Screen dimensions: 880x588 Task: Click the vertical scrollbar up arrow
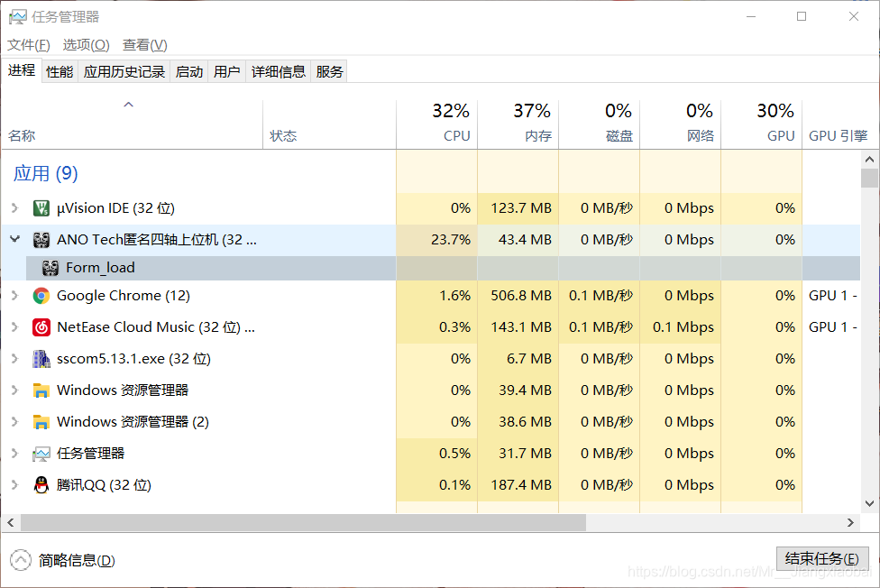point(869,160)
